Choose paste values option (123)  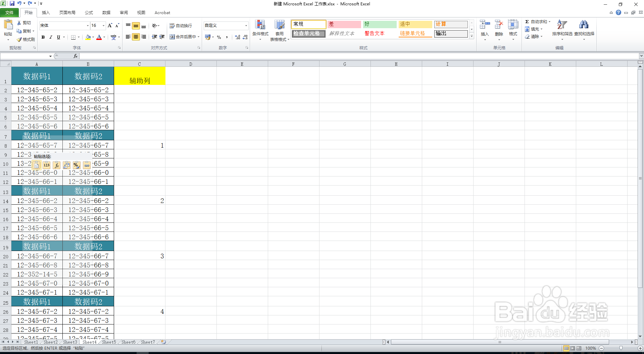pos(47,165)
